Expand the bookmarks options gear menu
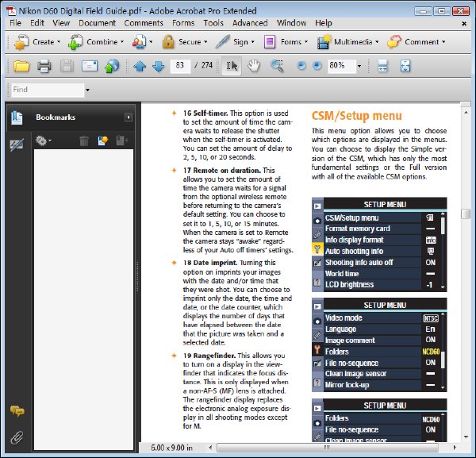The image size is (476, 458). pyautogui.click(x=43, y=140)
